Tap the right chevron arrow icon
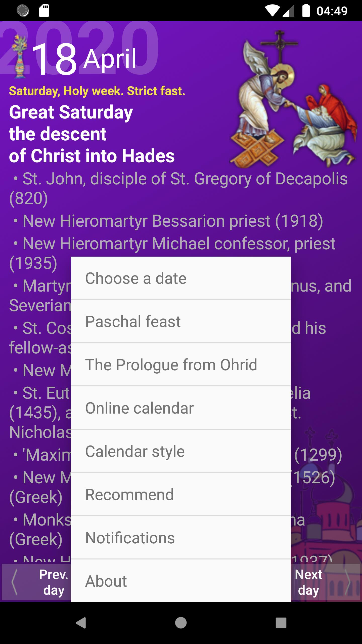Screen dimensions: 362x644 coord(348,582)
